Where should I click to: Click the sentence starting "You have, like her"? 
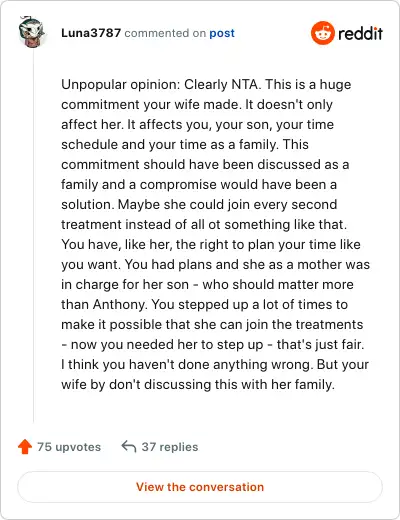coord(211,254)
